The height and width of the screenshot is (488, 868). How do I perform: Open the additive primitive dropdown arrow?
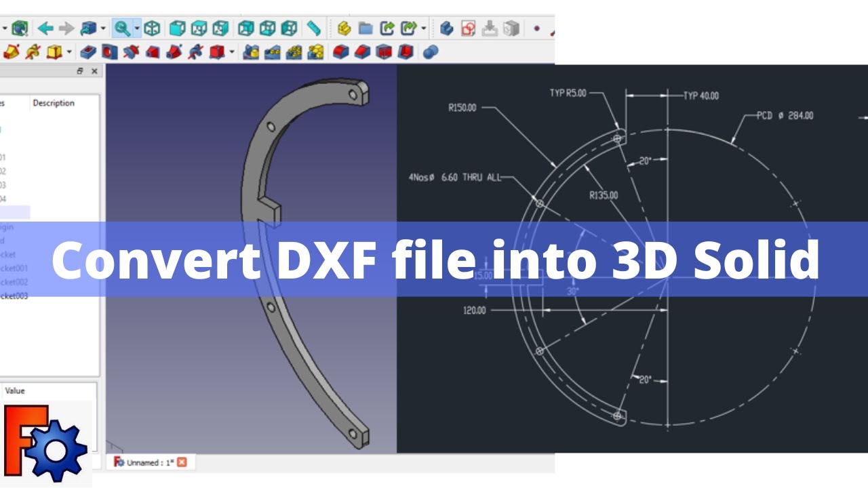coord(69,52)
